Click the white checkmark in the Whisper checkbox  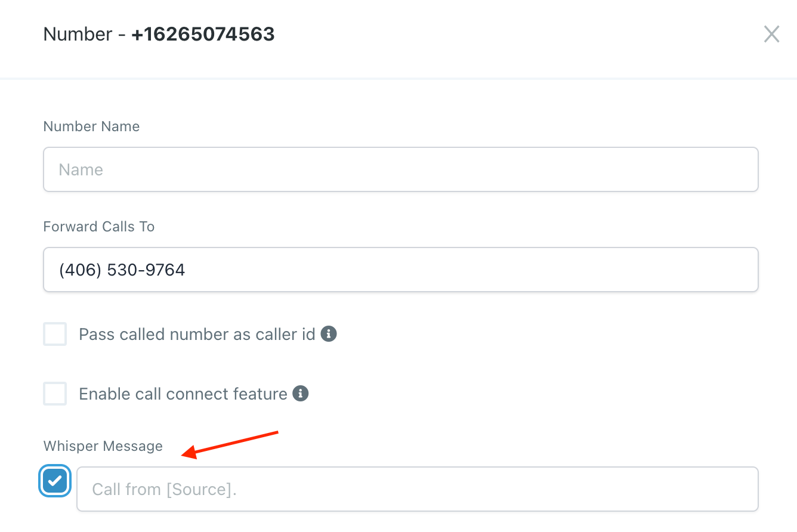[x=55, y=481]
